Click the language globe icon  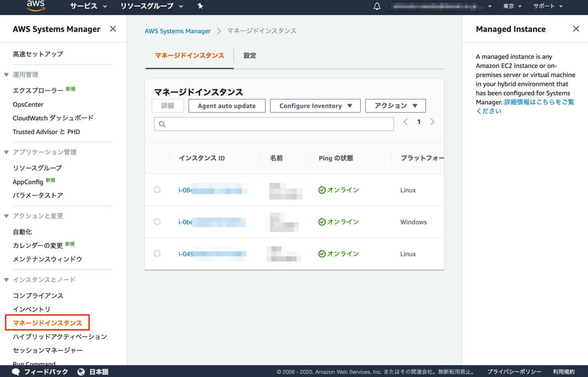click(81, 372)
